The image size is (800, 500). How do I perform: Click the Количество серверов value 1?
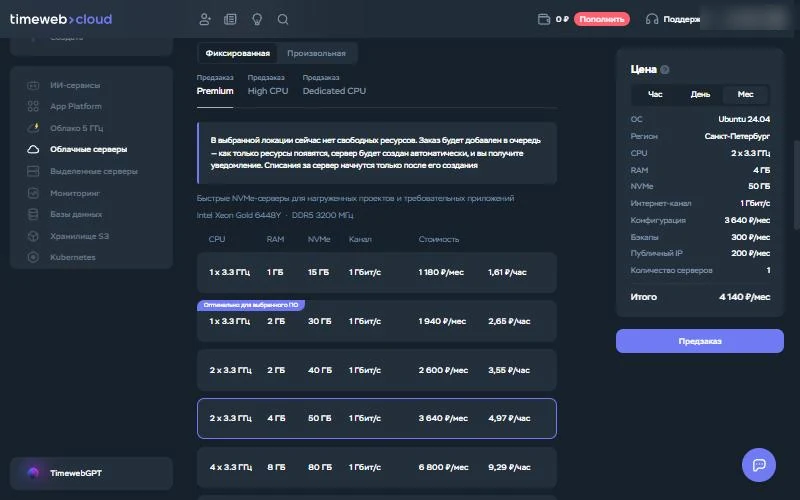point(768,270)
